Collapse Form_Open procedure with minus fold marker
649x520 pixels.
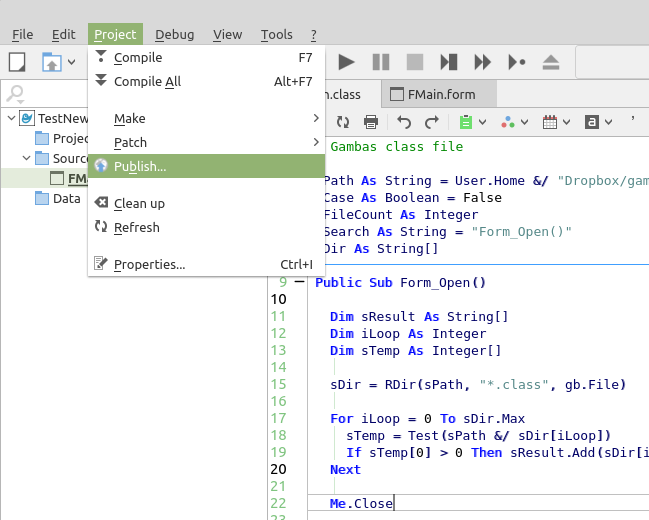pyautogui.click(x=299, y=282)
